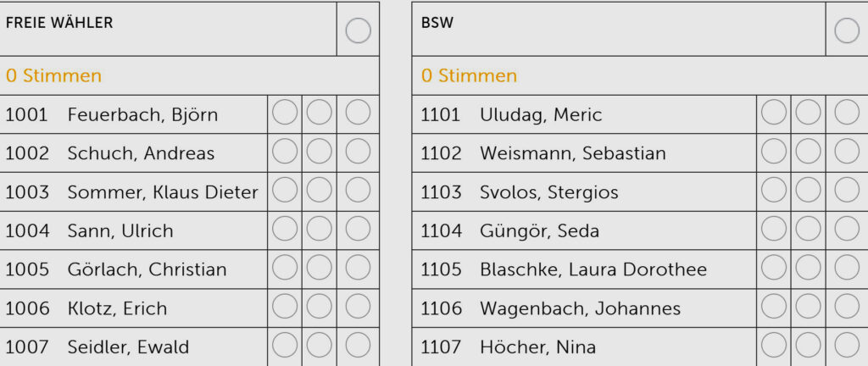The height and width of the screenshot is (366, 868).
Task: Mark second vote circle for Höcher, Nina
Action: (808, 345)
